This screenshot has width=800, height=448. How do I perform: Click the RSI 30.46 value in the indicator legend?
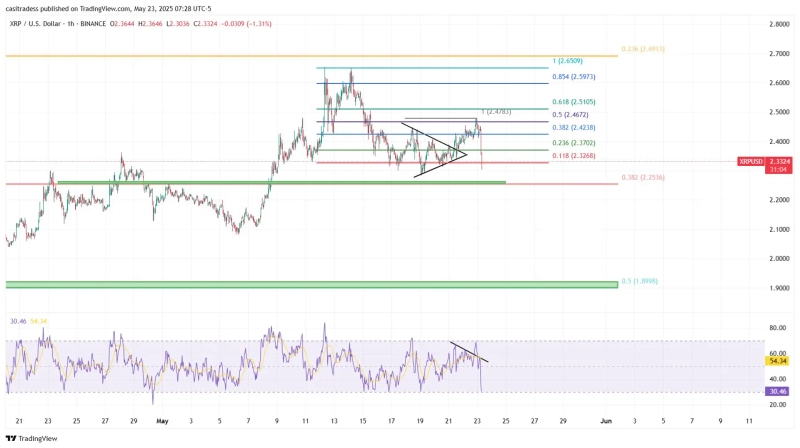(x=18, y=321)
